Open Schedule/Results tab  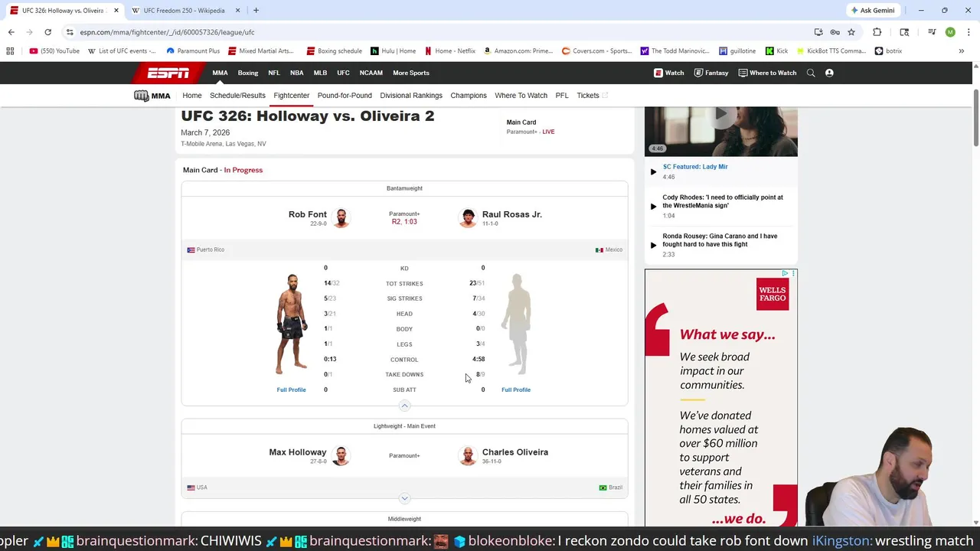(x=237, y=96)
